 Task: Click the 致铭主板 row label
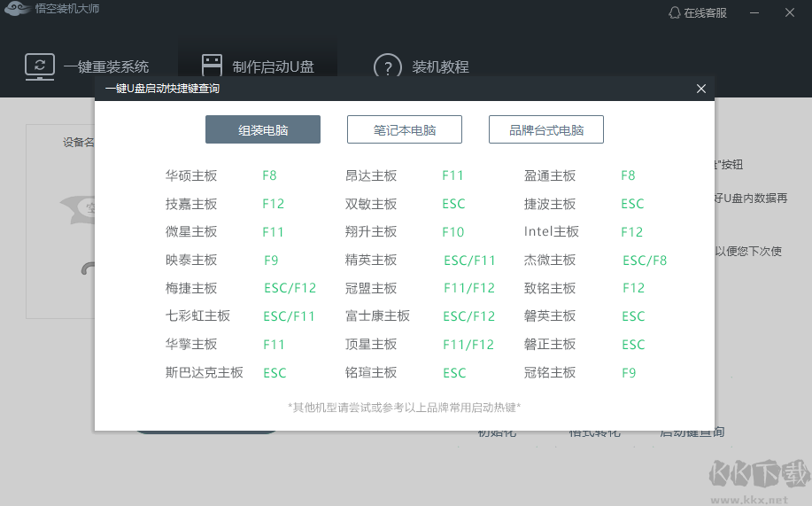tap(550, 288)
